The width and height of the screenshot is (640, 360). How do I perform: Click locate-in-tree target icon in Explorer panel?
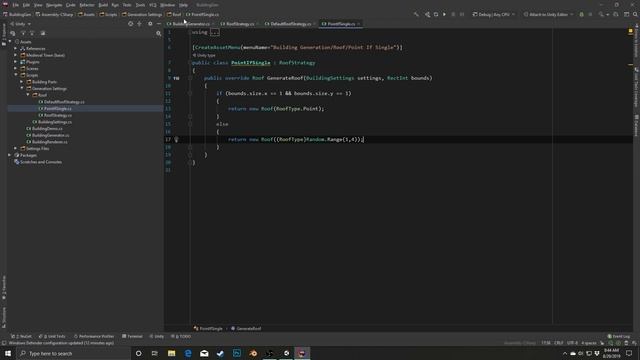pyautogui.click(x=131, y=24)
